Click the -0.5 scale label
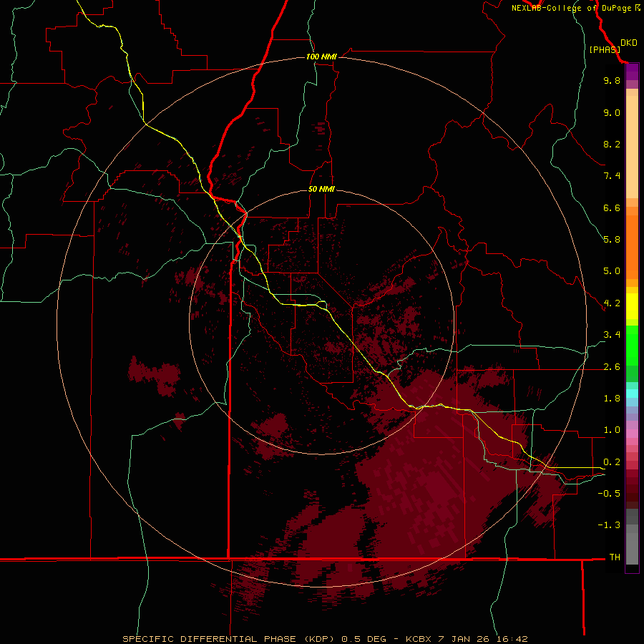The width and height of the screenshot is (644, 644). pyautogui.click(x=609, y=494)
